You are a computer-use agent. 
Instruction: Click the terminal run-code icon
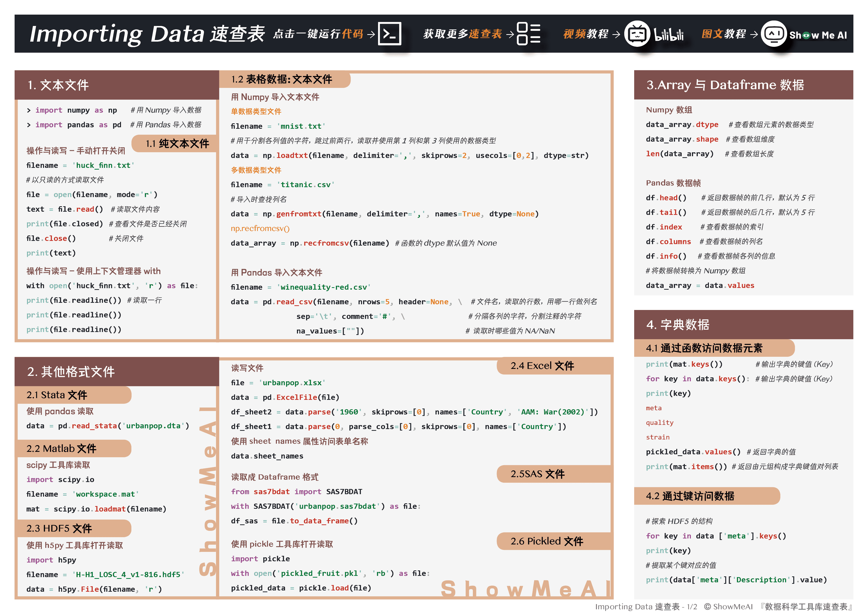[389, 34]
